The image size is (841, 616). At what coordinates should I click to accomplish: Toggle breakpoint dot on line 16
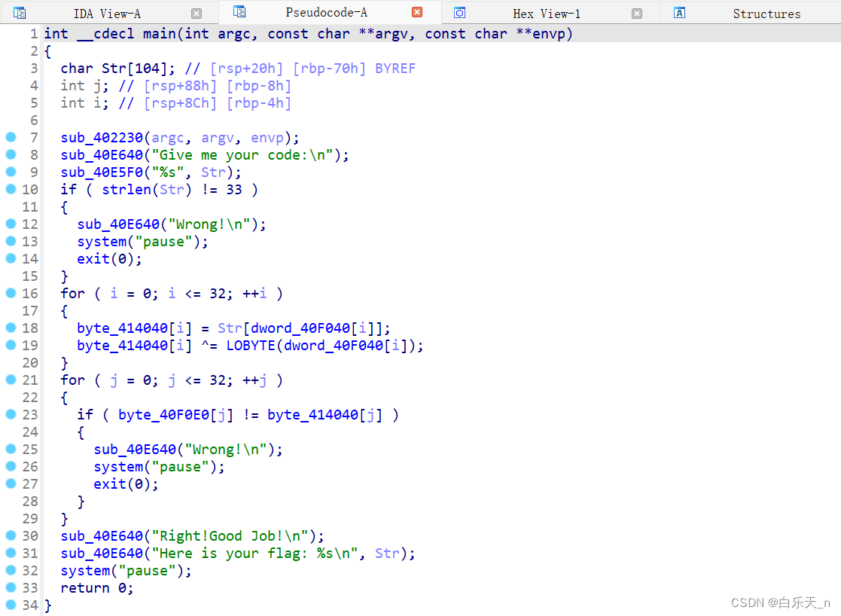(11, 293)
